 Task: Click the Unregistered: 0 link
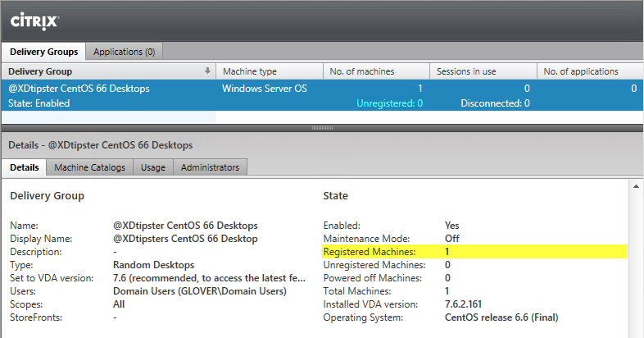(389, 103)
